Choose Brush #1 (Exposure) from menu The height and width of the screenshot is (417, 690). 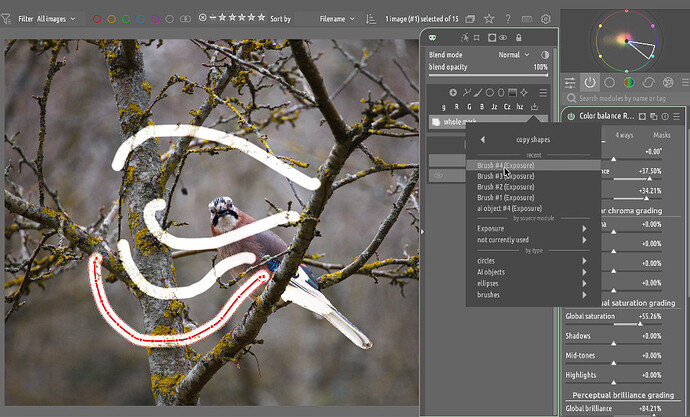click(533, 198)
